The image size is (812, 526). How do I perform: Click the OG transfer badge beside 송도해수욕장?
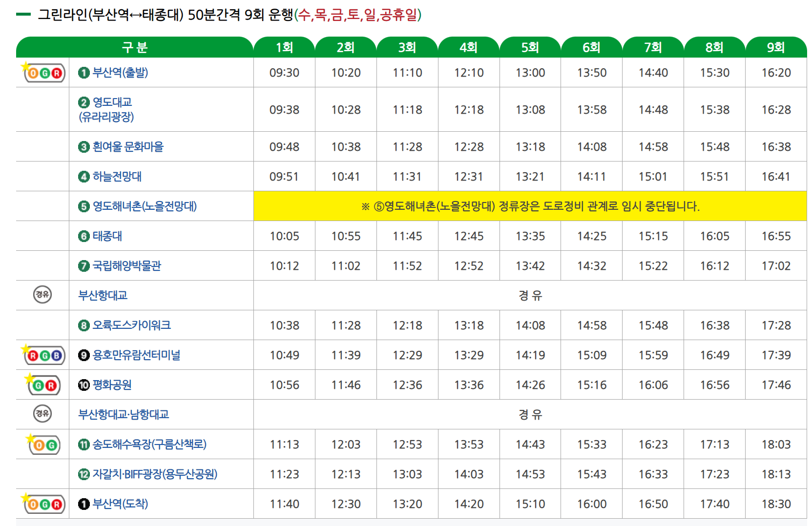(43, 444)
